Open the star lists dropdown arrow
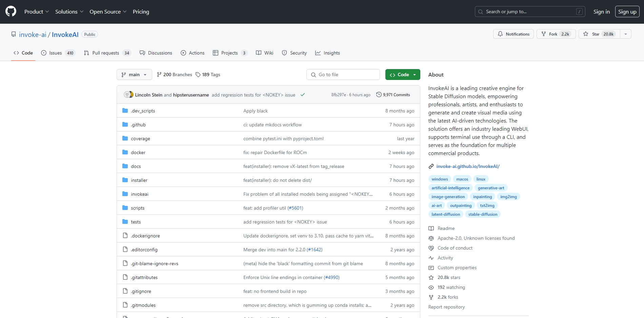This screenshot has width=644, height=318. (626, 34)
